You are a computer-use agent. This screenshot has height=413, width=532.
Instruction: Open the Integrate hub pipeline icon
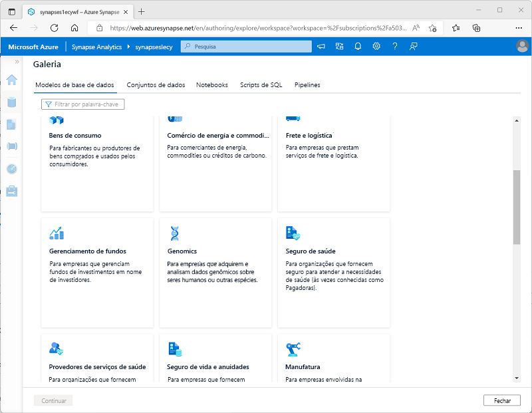(12, 146)
